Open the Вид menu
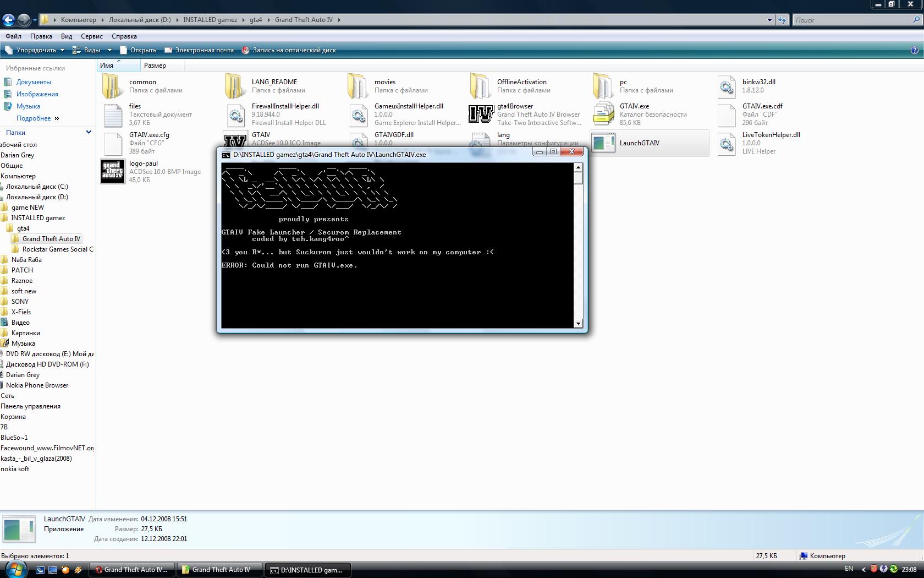 coord(67,36)
